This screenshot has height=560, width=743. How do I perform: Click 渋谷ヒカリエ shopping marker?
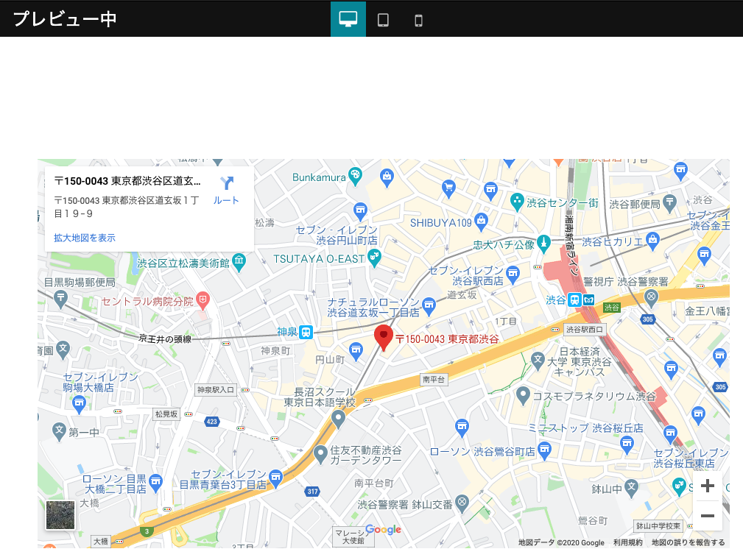652,241
